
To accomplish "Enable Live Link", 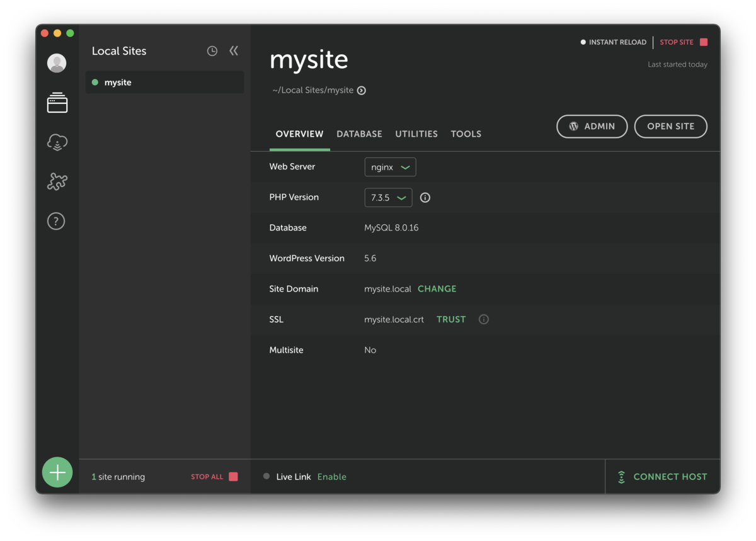I will pos(332,477).
